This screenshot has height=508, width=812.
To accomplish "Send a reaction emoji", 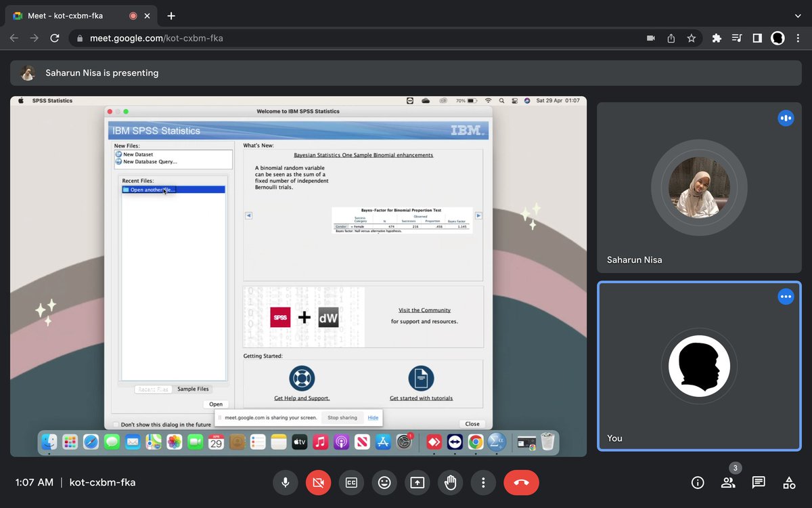I will [384, 482].
